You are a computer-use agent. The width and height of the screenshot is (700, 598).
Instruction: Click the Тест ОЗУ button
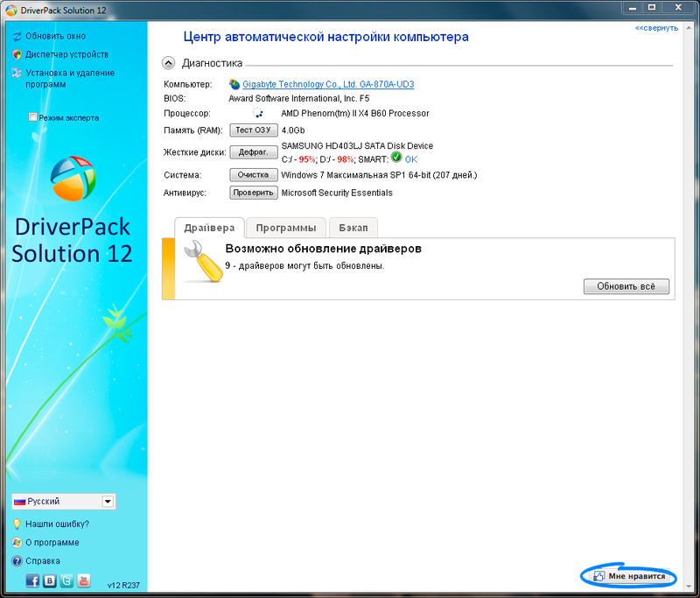(254, 130)
